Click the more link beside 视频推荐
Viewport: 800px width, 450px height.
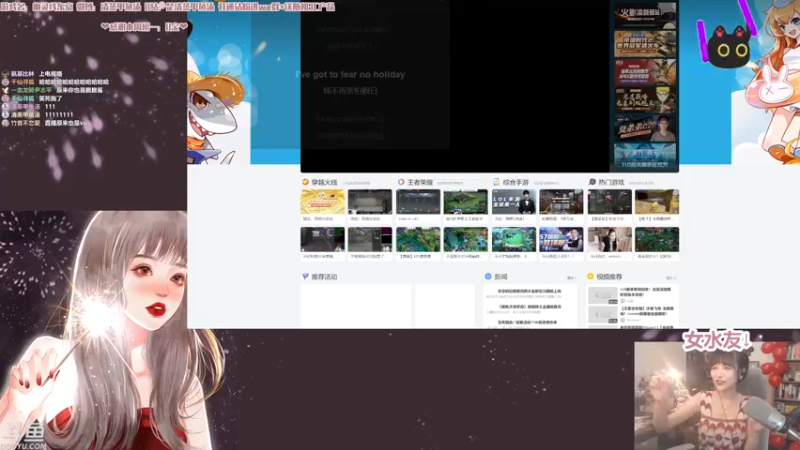(671, 278)
